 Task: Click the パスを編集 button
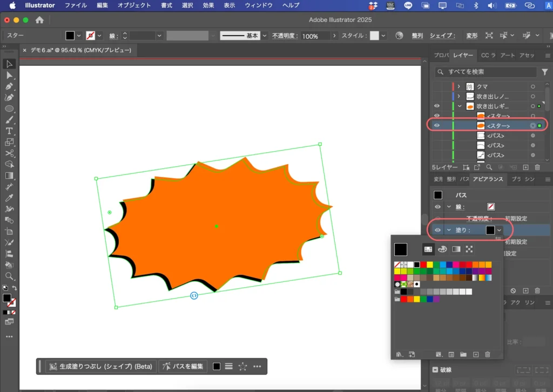(x=183, y=366)
